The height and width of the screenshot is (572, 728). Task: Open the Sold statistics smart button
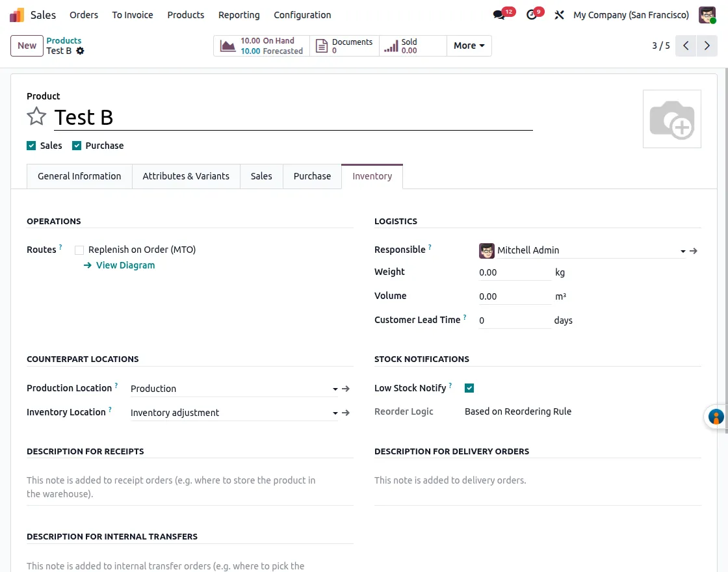pyautogui.click(x=408, y=45)
